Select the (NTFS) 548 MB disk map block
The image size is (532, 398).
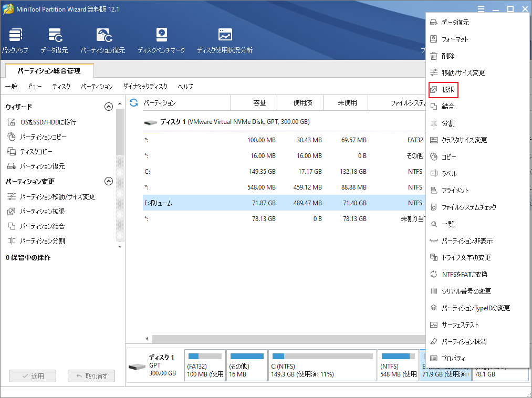point(398,365)
